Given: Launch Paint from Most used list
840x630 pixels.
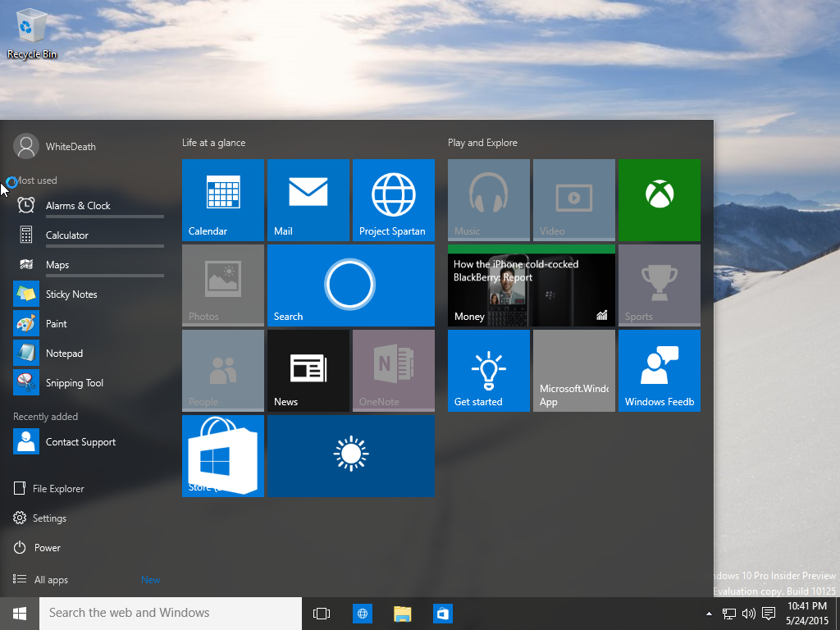Looking at the screenshot, I should coord(89,323).
